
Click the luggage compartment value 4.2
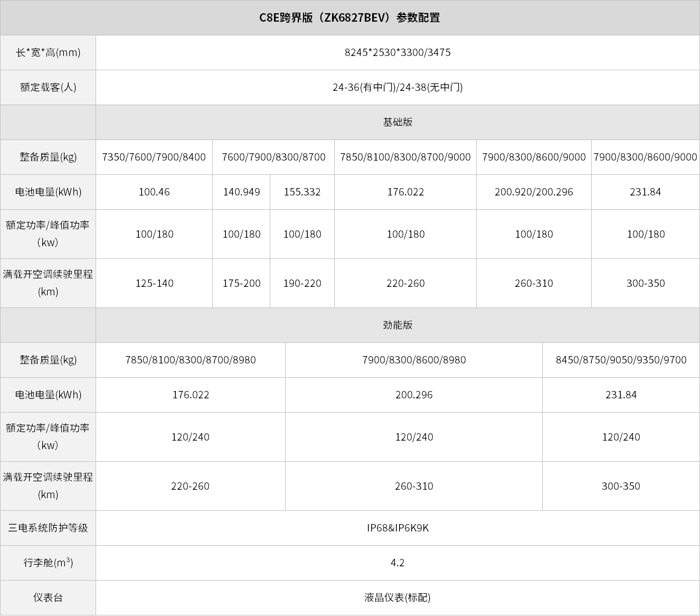coord(398,563)
